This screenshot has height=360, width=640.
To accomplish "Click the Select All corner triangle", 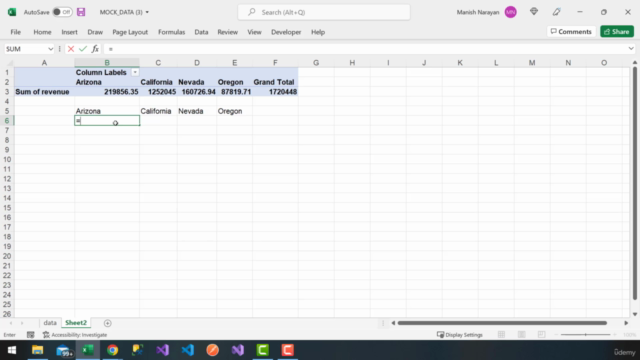I will tap(10, 63).
